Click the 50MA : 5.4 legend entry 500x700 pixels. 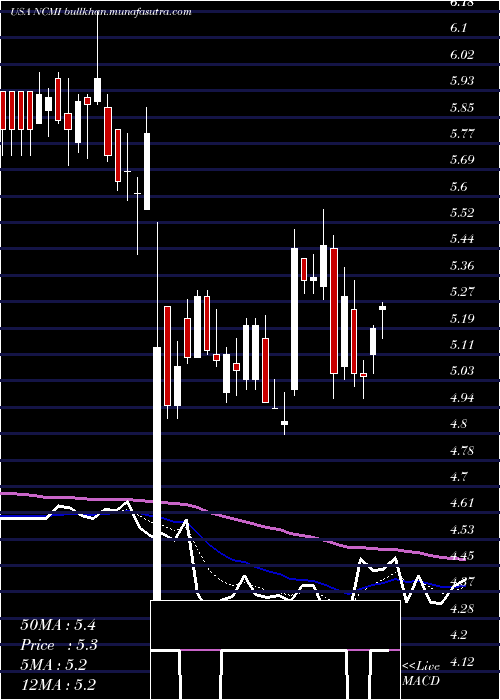(58, 625)
